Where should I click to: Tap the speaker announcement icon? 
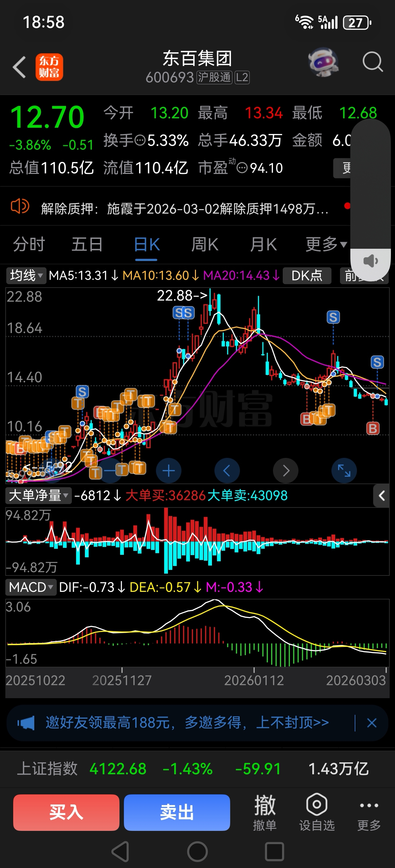pos(20,206)
